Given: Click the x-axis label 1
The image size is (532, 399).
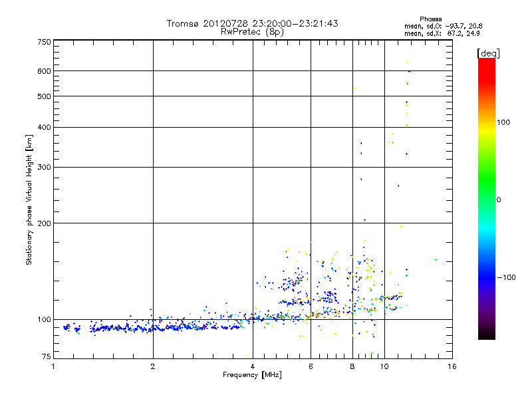Looking at the screenshot, I should [53, 366].
